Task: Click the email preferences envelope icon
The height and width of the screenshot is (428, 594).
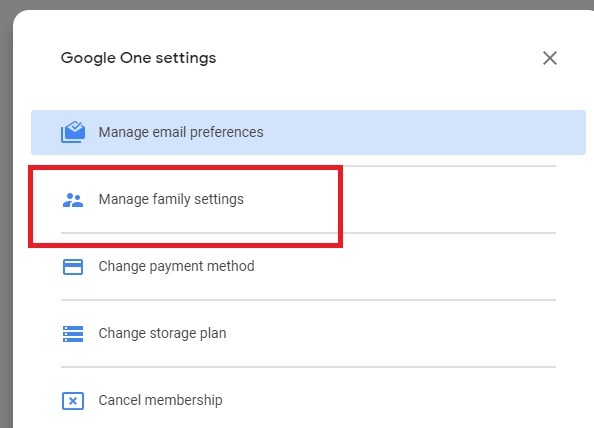Action: pos(73,132)
